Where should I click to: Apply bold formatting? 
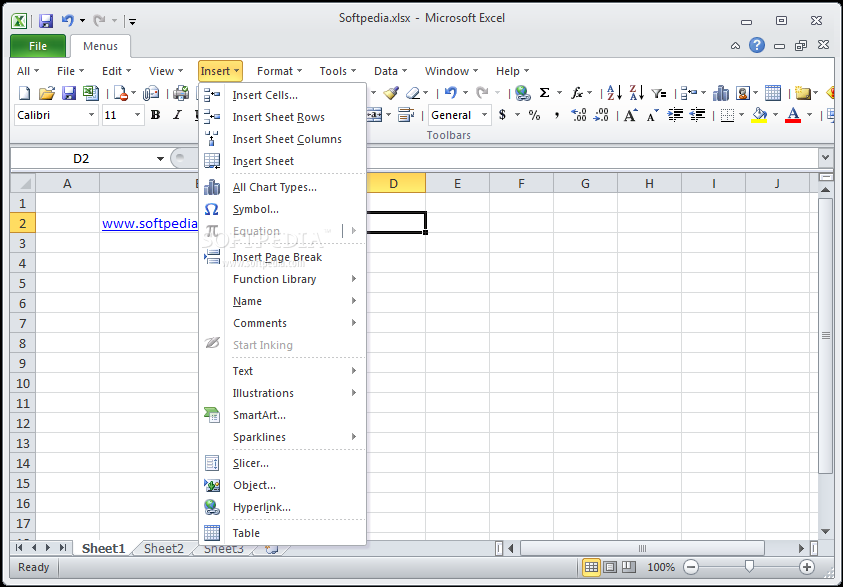click(x=155, y=115)
